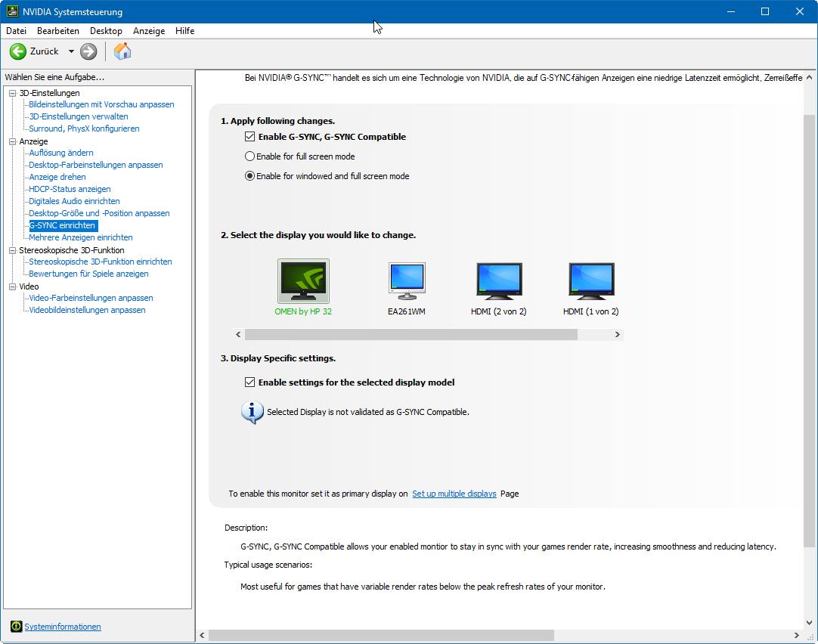Open the Hilfe menu
Viewport: 818px width, 644px height.
click(184, 31)
